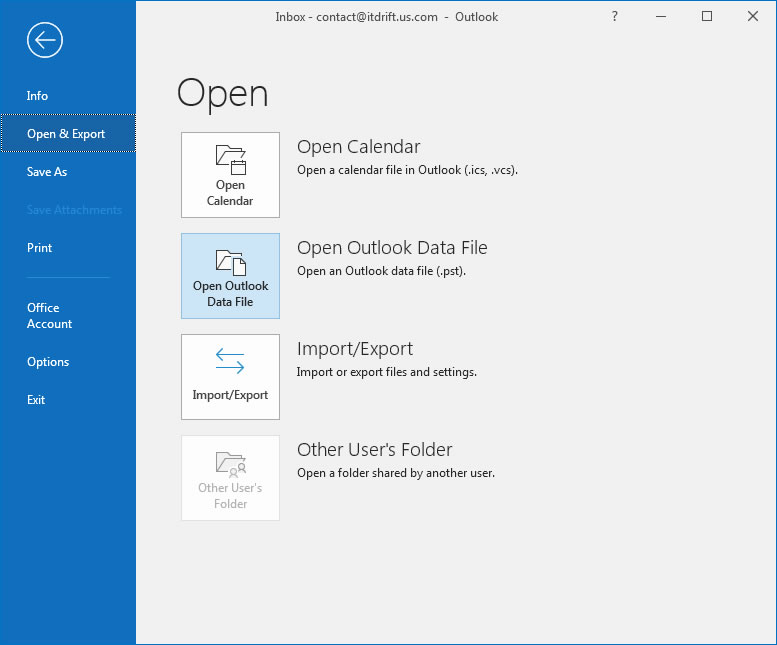Minimize the Outlook window

pyautogui.click(x=661, y=16)
